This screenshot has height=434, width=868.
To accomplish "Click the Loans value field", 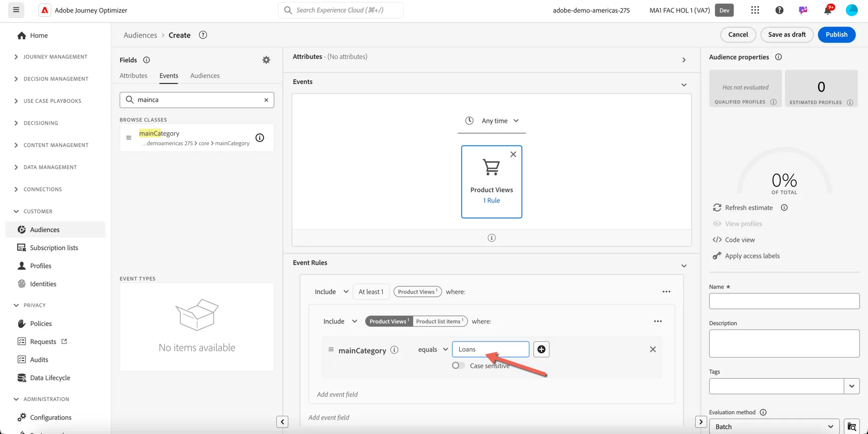I will pos(491,349).
